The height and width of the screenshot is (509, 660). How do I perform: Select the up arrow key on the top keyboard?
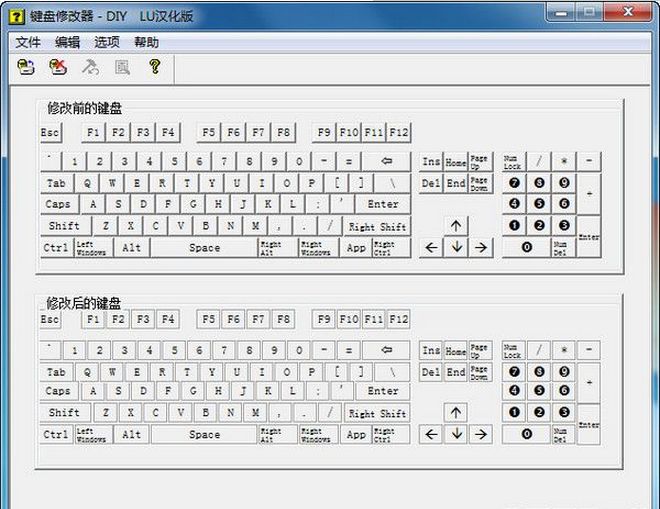tap(456, 225)
